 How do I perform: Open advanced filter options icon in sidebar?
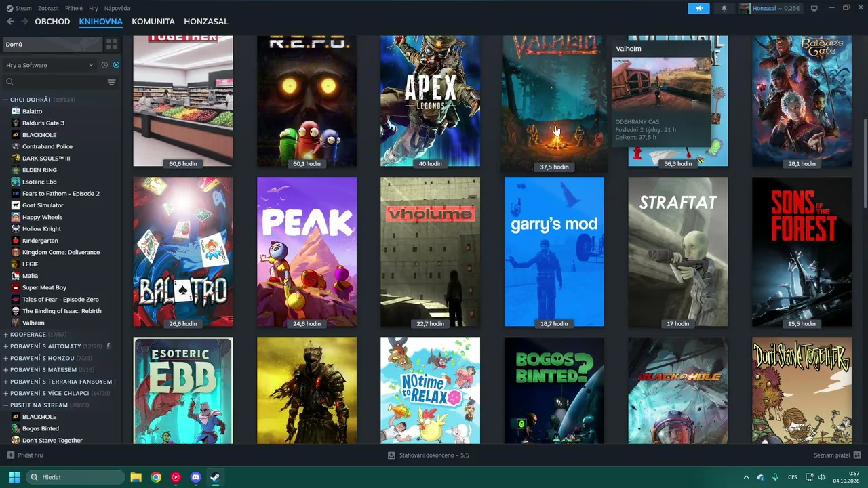112,82
